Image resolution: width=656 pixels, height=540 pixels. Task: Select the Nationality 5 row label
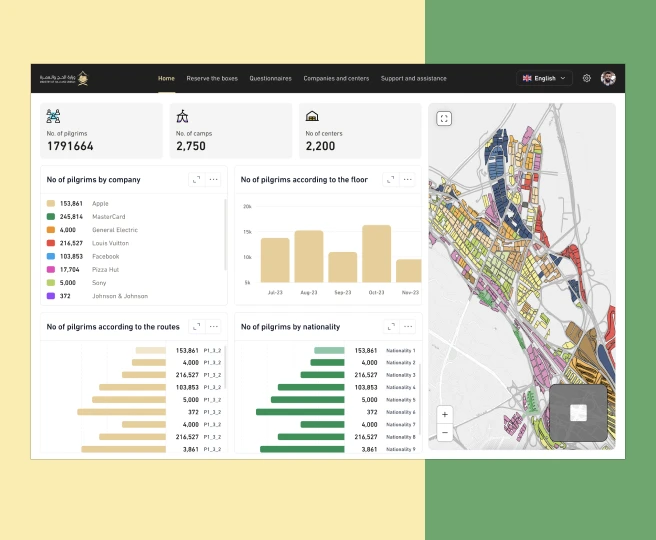click(x=400, y=400)
